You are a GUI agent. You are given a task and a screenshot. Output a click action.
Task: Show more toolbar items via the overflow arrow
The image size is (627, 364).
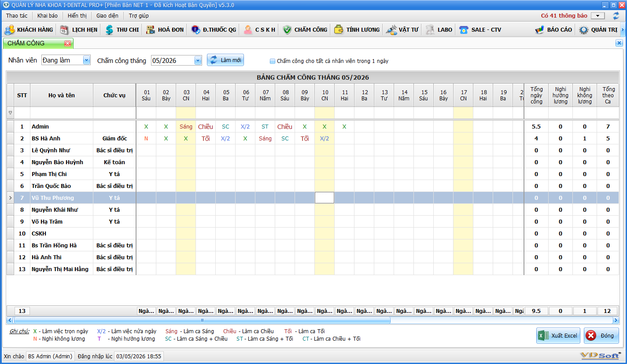[623, 30]
